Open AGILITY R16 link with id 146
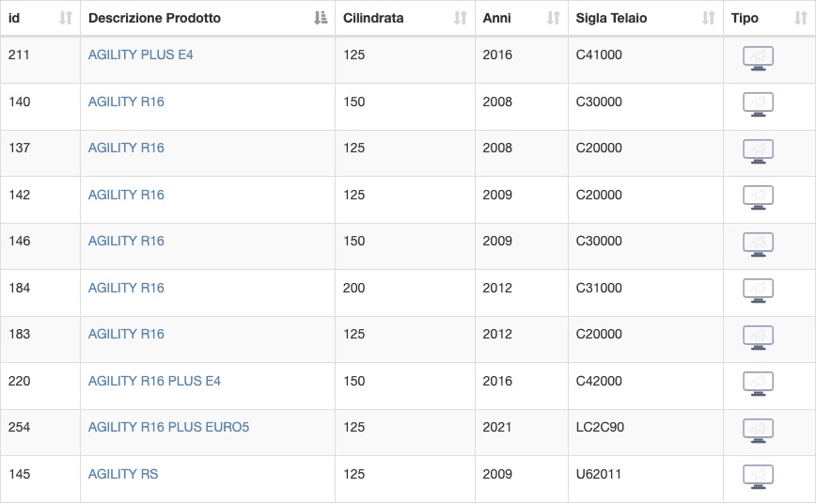The image size is (816, 504). (126, 241)
